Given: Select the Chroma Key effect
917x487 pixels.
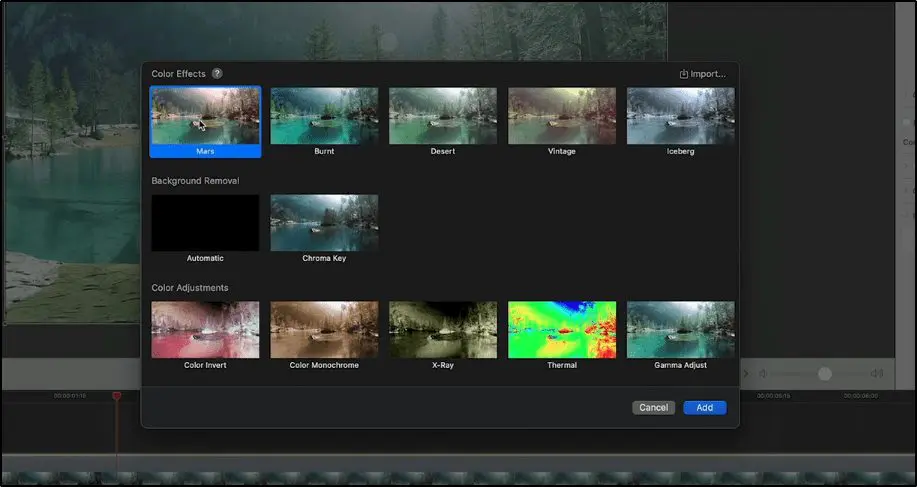Looking at the screenshot, I should 324,223.
